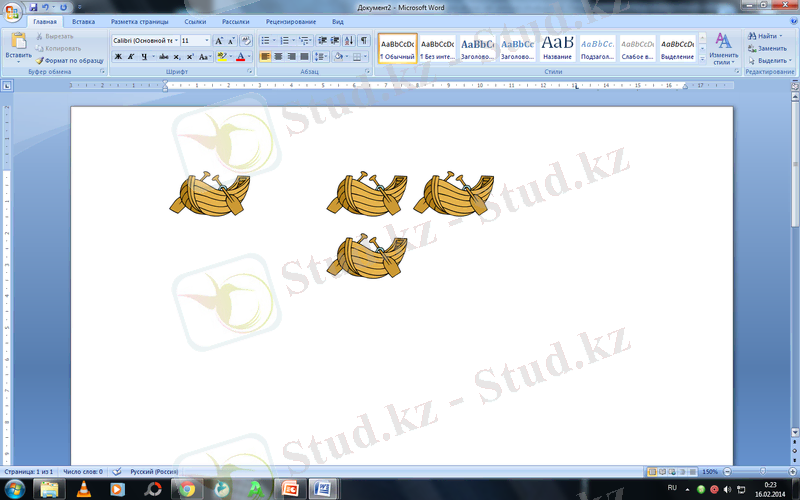This screenshot has width=800, height=500.
Task: Click the Office button
Action: point(13,10)
